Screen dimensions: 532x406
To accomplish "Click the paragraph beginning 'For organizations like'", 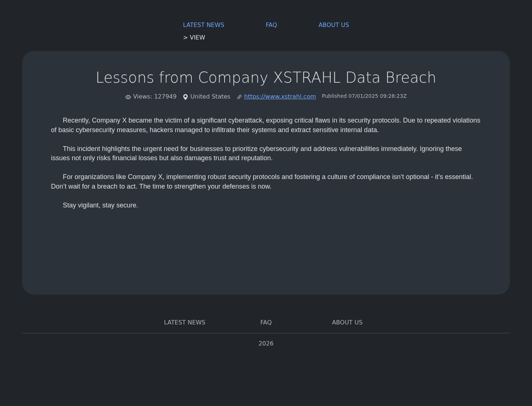I will tap(266, 182).
